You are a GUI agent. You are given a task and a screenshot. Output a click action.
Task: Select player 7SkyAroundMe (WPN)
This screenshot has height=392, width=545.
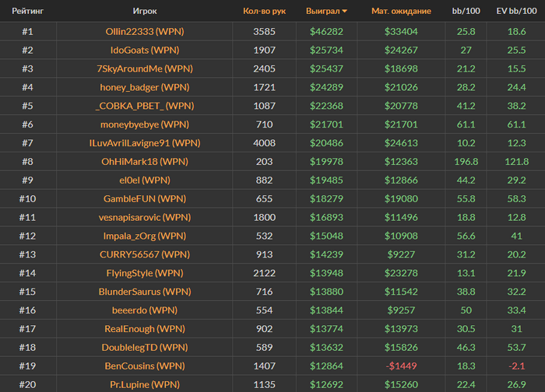[x=146, y=69]
